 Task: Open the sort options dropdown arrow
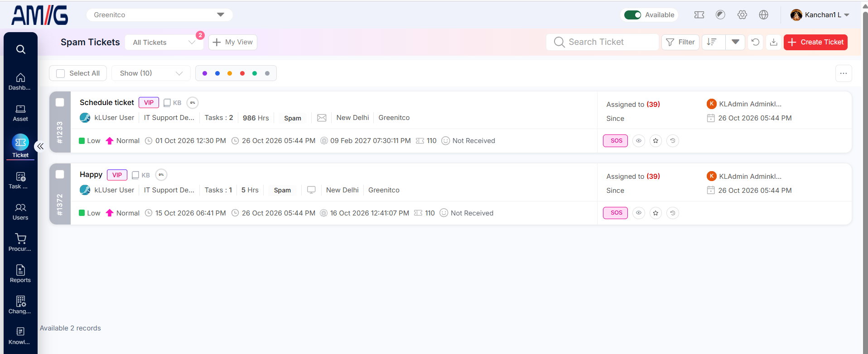[x=735, y=42]
